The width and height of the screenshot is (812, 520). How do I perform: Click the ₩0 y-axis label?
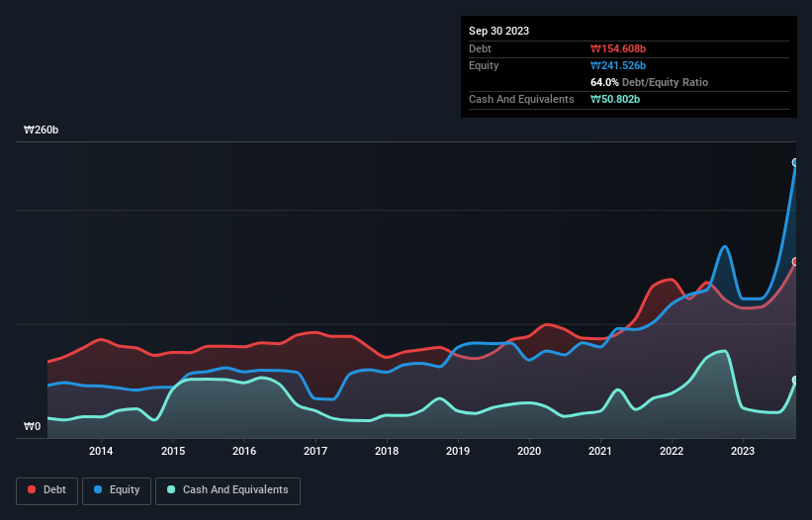tap(32, 426)
